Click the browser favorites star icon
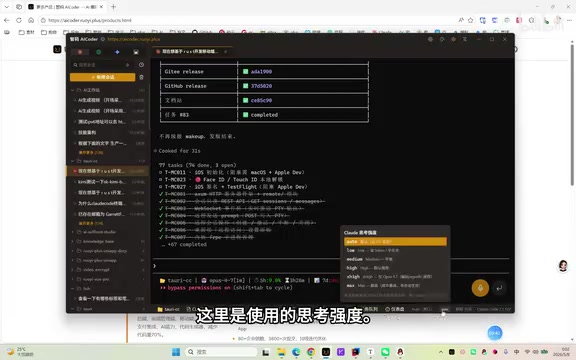Viewport: 576px width, 360px height. [x=471, y=20]
